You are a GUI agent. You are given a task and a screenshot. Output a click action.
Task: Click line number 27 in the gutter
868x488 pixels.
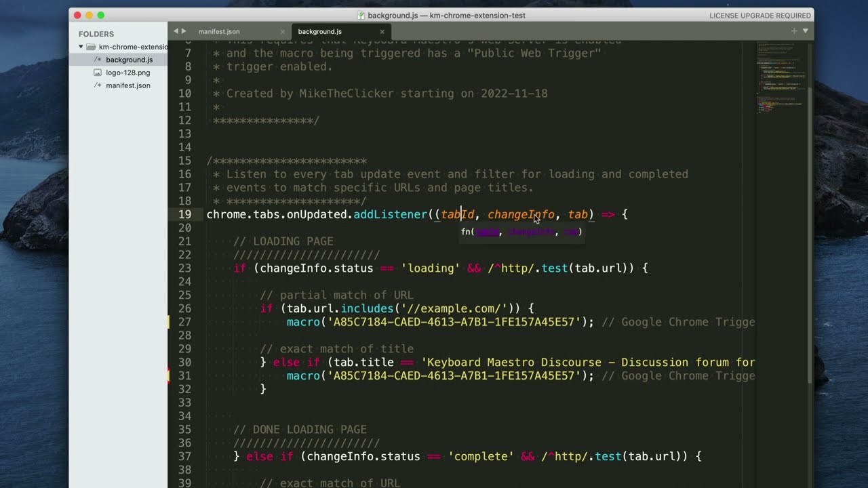click(x=184, y=322)
